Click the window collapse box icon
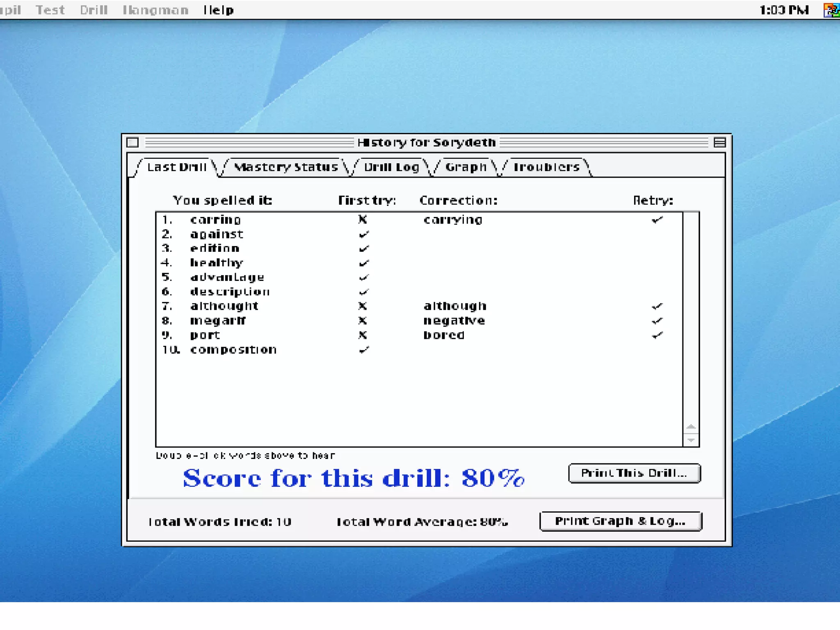The image size is (840, 630). tap(719, 142)
